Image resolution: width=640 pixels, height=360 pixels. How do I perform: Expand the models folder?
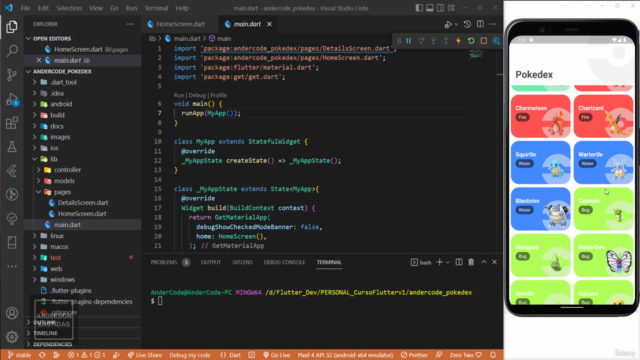(64, 181)
